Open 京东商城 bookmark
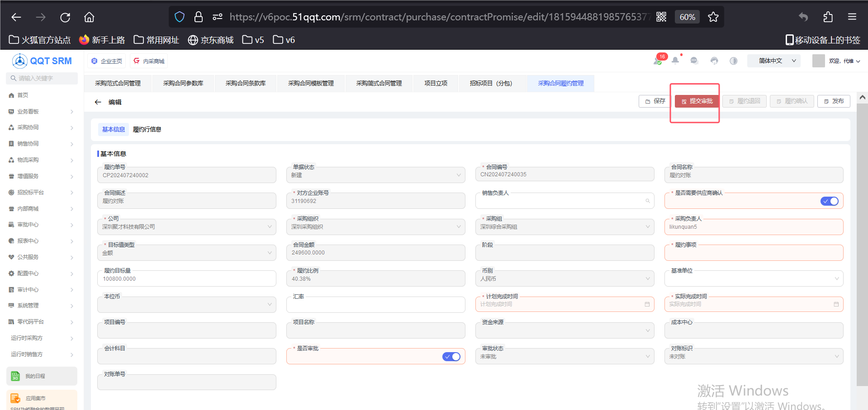The height and width of the screenshot is (410, 868). point(211,40)
